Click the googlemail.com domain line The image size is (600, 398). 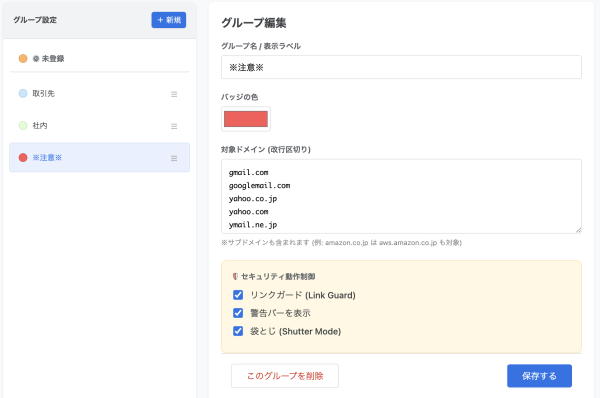tap(259, 186)
